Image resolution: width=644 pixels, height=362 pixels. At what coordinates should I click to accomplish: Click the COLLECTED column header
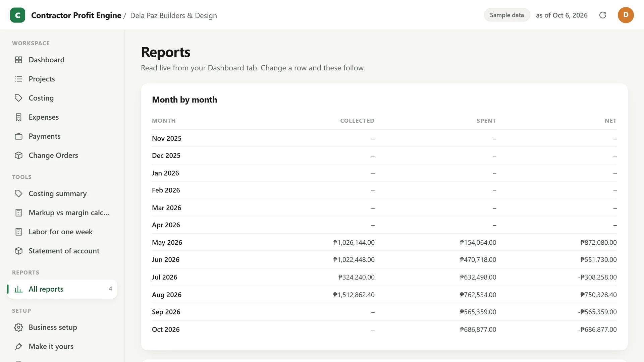pyautogui.click(x=357, y=121)
